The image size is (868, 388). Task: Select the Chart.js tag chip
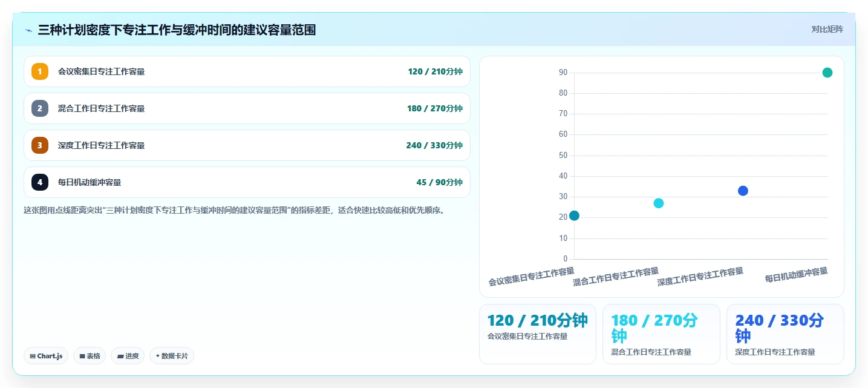click(46, 356)
